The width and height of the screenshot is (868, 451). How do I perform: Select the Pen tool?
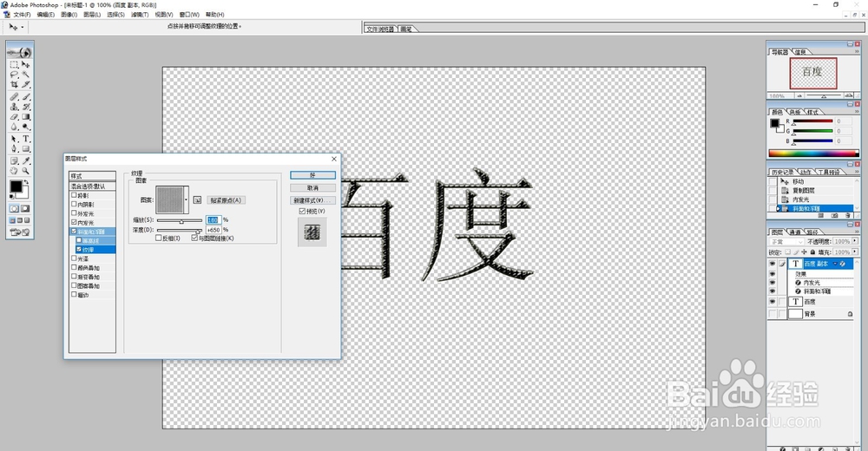tap(14, 149)
